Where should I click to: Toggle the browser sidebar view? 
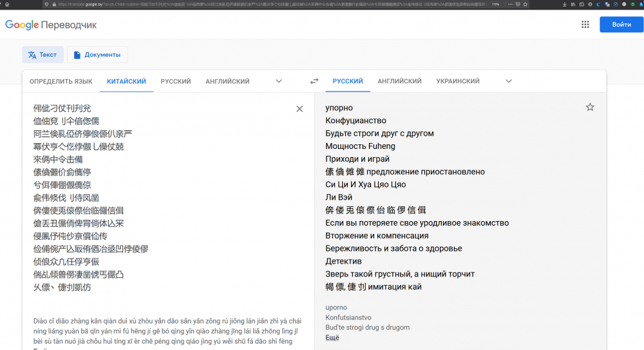click(582, 4)
